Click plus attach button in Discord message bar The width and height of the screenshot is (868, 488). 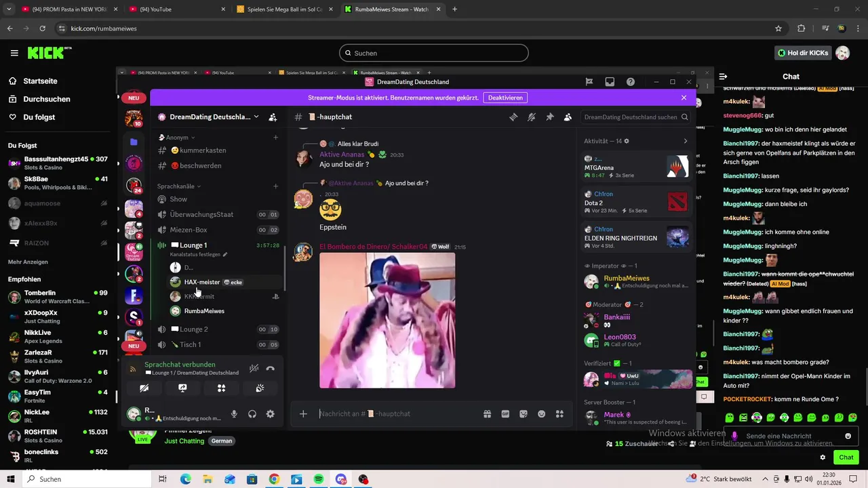(303, 414)
